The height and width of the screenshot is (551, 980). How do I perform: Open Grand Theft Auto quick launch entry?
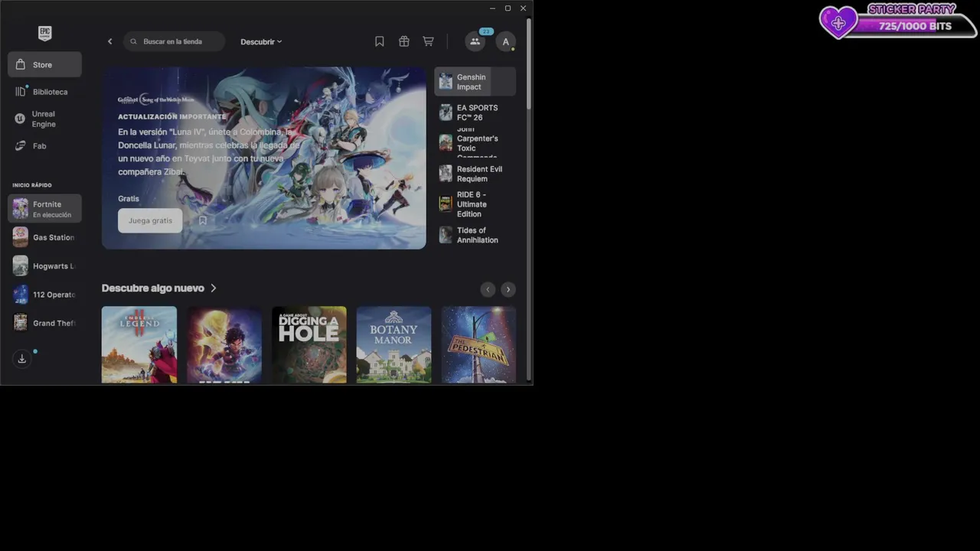(x=44, y=323)
